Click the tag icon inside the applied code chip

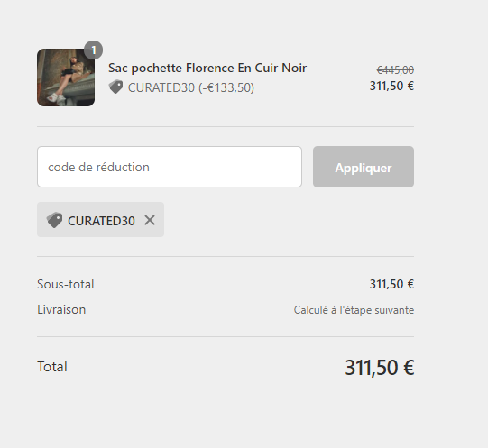tap(54, 220)
